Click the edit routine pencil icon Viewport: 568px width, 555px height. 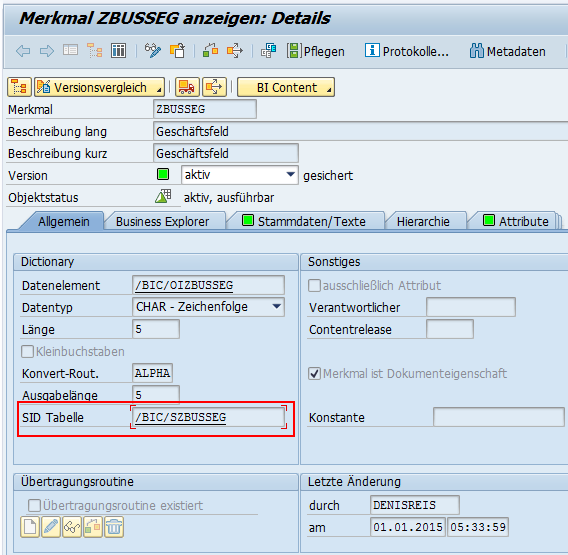pyautogui.click(x=51, y=527)
